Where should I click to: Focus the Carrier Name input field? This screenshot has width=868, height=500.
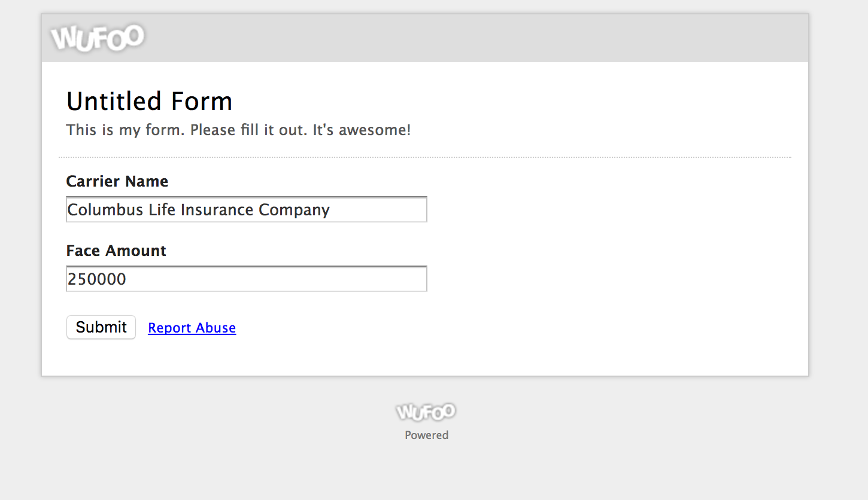247,209
